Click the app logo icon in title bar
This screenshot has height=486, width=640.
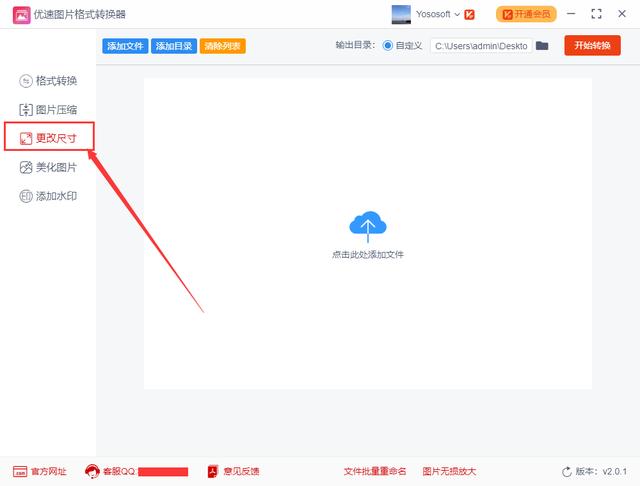click(x=21, y=15)
